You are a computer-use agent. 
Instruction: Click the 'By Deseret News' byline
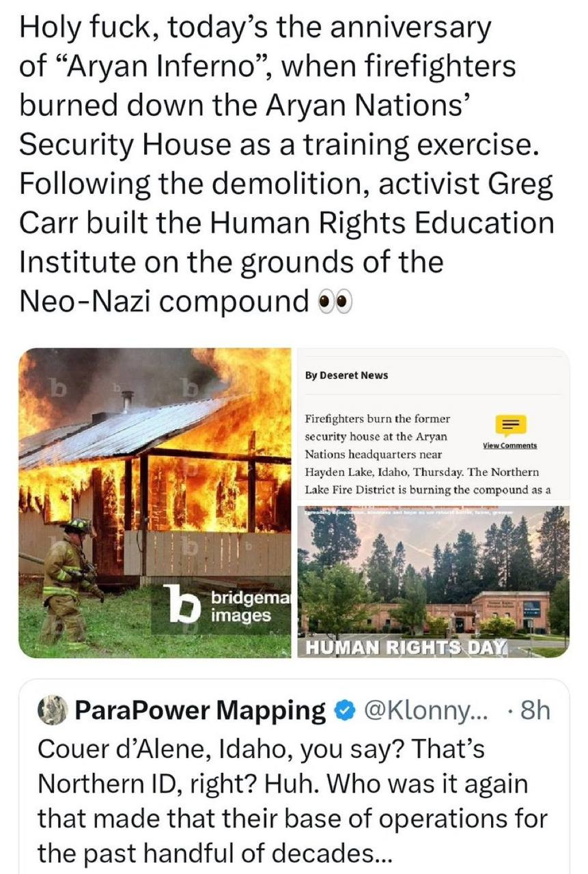pyautogui.click(x=346, y=375)
